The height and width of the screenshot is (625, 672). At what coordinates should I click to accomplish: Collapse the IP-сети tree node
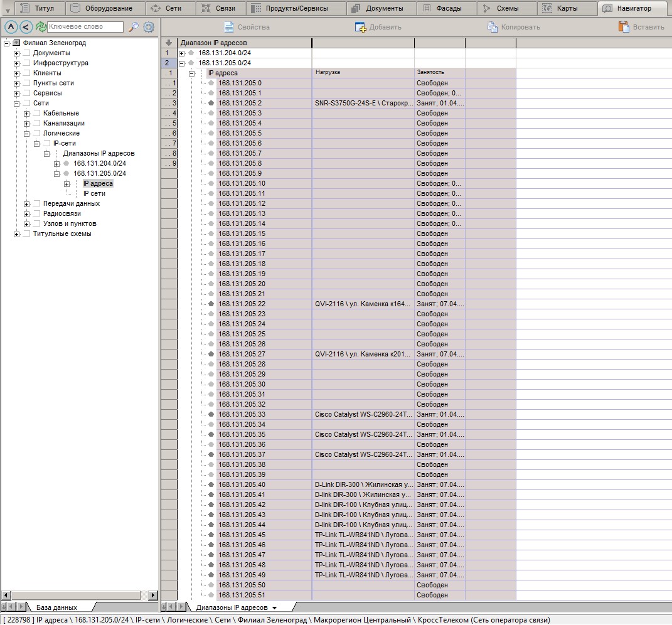(37, 144)
